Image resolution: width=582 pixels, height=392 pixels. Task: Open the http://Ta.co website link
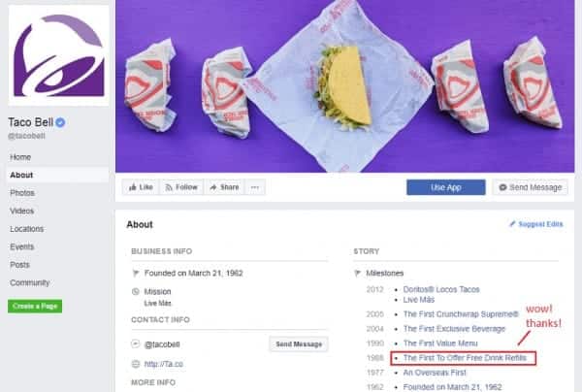pos(164,364)
